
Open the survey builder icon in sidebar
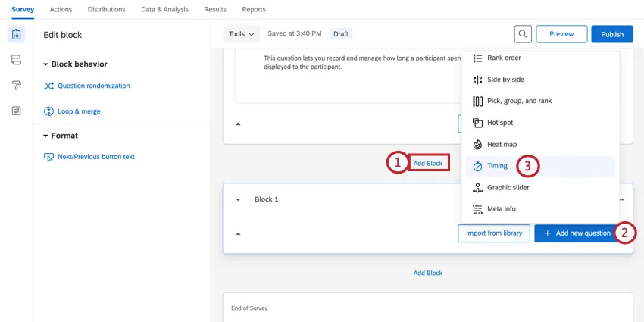point(16,34)
